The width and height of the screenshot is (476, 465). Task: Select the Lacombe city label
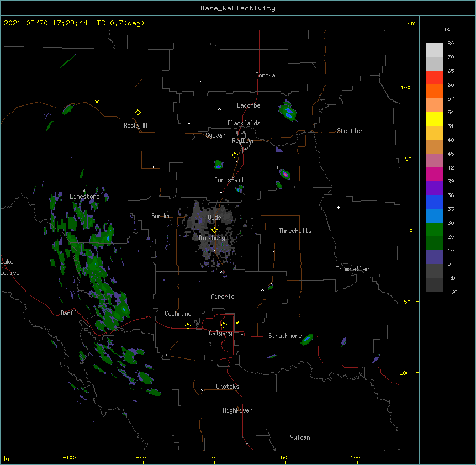pyautogui.click(x=248, y=105)
